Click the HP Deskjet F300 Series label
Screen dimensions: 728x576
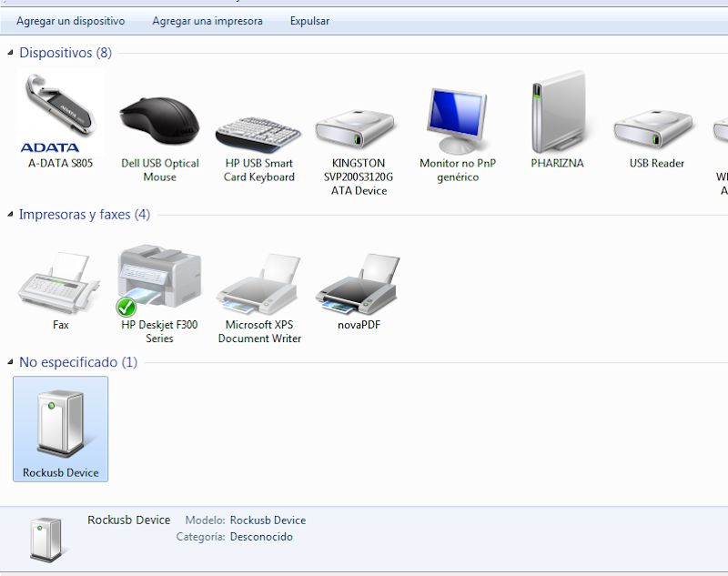tap(159, 331)
